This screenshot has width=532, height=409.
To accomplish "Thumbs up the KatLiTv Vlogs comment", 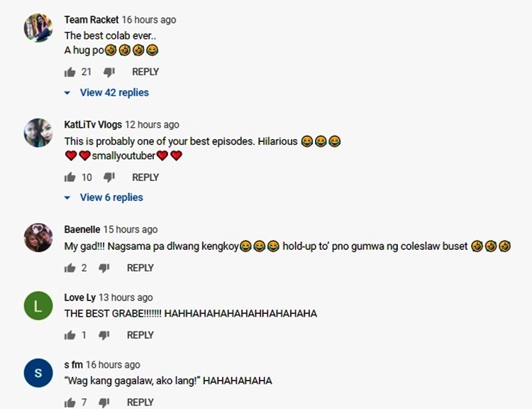I will (70, 178).
